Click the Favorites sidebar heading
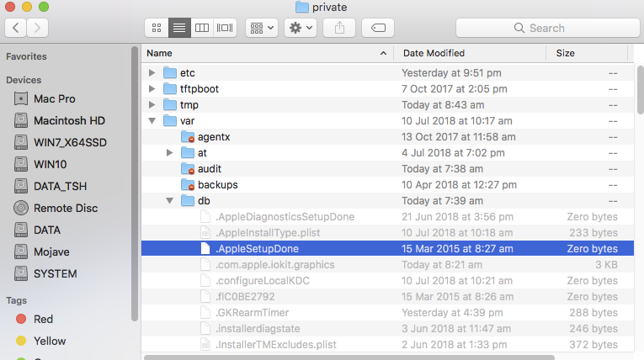Viewport: 644px width, 360px height. pyautogui.click(x=26, y=56)
